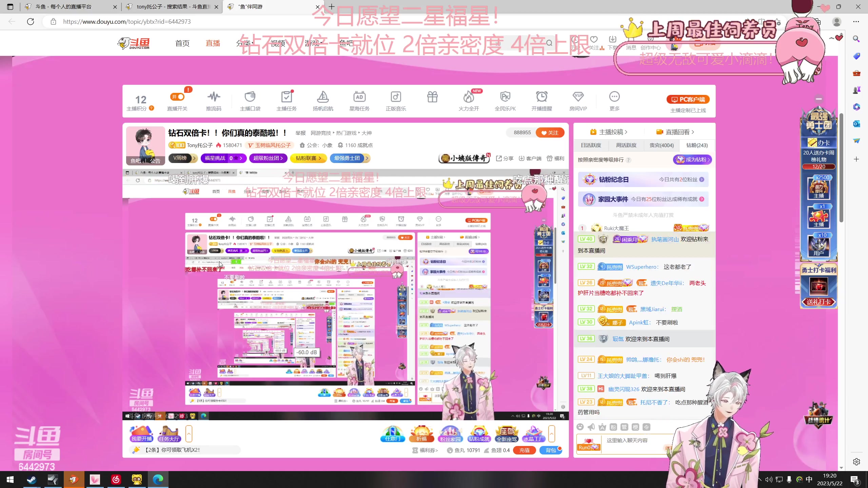Image resolution: width=868 pixels, height=488 pixels.
Task: Click the megaphone broadcast icon in chat
Action: (x=591, y=427)
